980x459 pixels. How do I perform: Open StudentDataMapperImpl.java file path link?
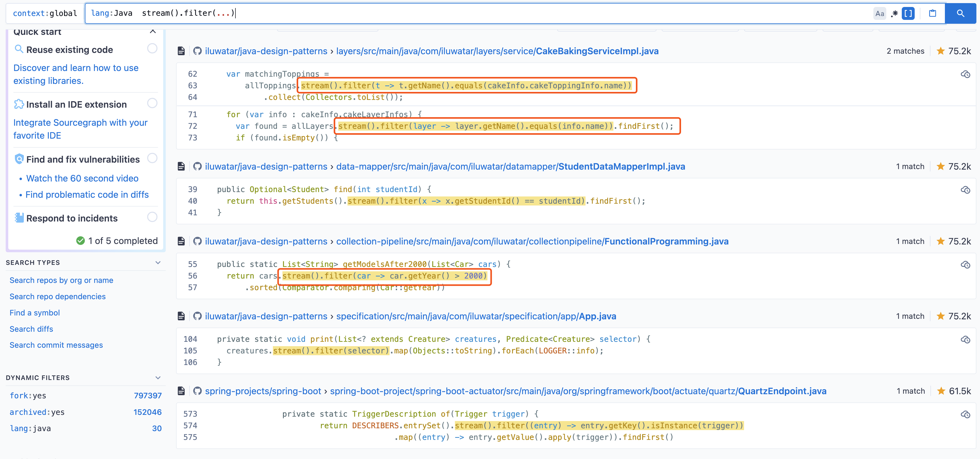tap(511, 167)
